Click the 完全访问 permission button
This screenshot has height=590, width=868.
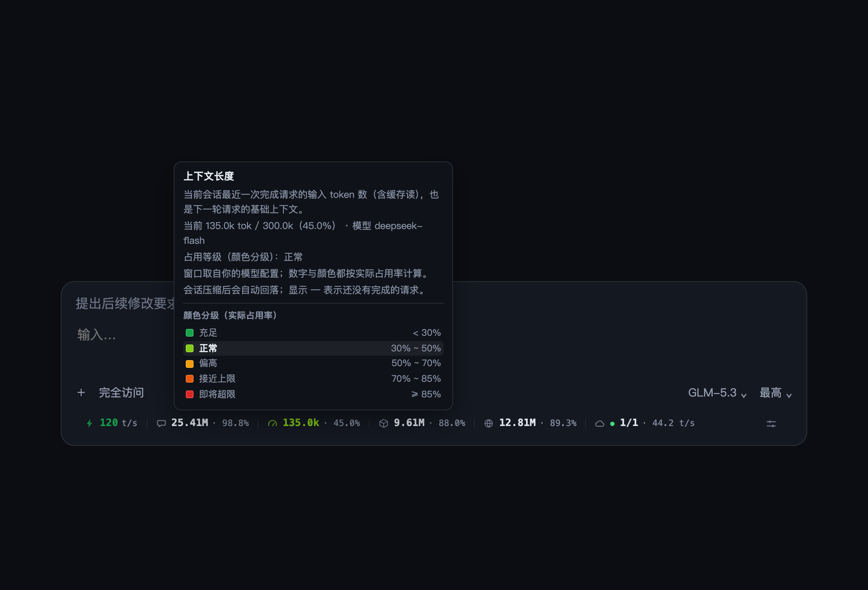click(x=122, y=393)
